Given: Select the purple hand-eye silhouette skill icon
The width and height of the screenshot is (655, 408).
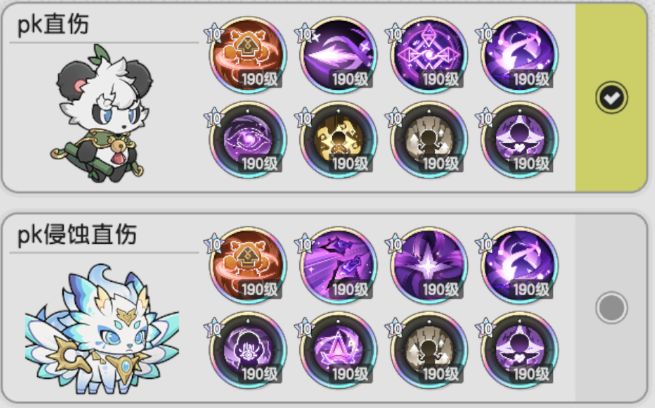Looking at the screenshot, I should 248,350.
